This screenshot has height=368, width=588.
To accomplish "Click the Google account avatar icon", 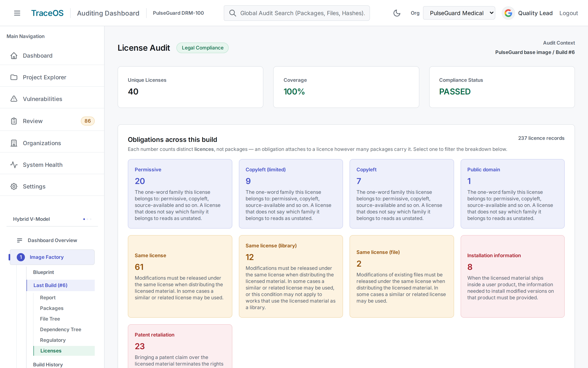I will pyautogui.click(x=508, y=13).
